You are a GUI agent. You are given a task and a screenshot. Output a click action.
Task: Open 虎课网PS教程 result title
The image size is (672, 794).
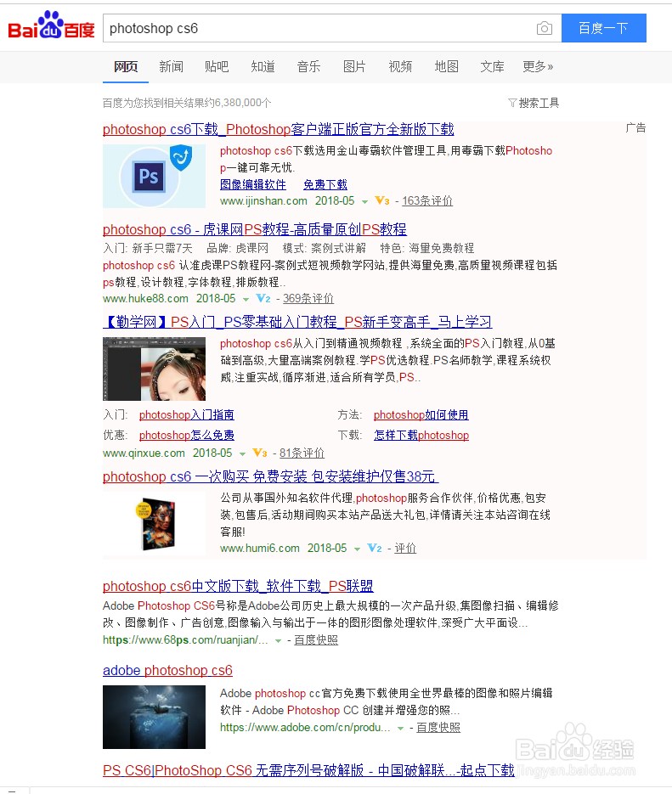(x=255, y=230)
